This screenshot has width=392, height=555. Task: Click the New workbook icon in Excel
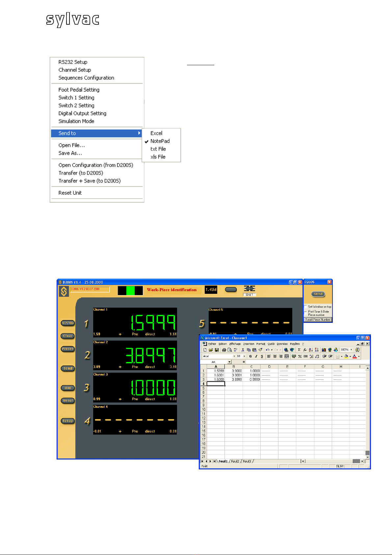pyautogui.click(x=205, y=350)
